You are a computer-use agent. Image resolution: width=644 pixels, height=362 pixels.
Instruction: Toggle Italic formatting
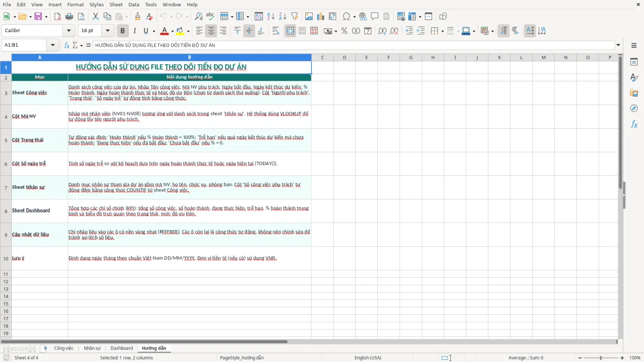tap(135, 31)
